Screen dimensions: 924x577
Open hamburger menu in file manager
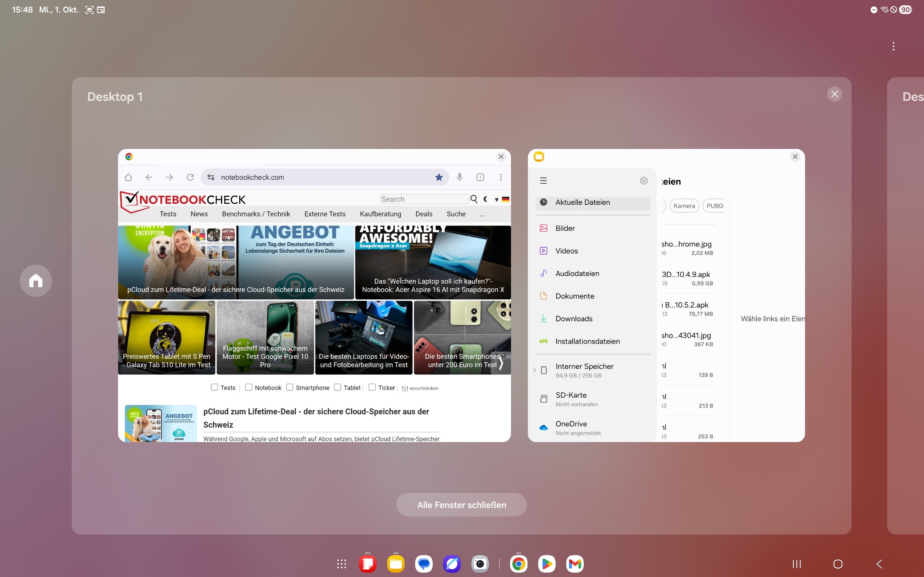(x=544, y=180)
